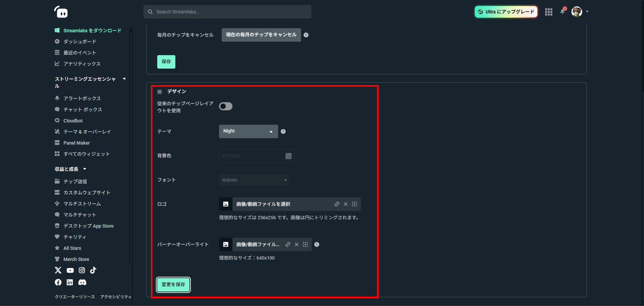644x306 pixels.
Task: Show info tooltip for monthly tip cancel
Action: point(306,35)
